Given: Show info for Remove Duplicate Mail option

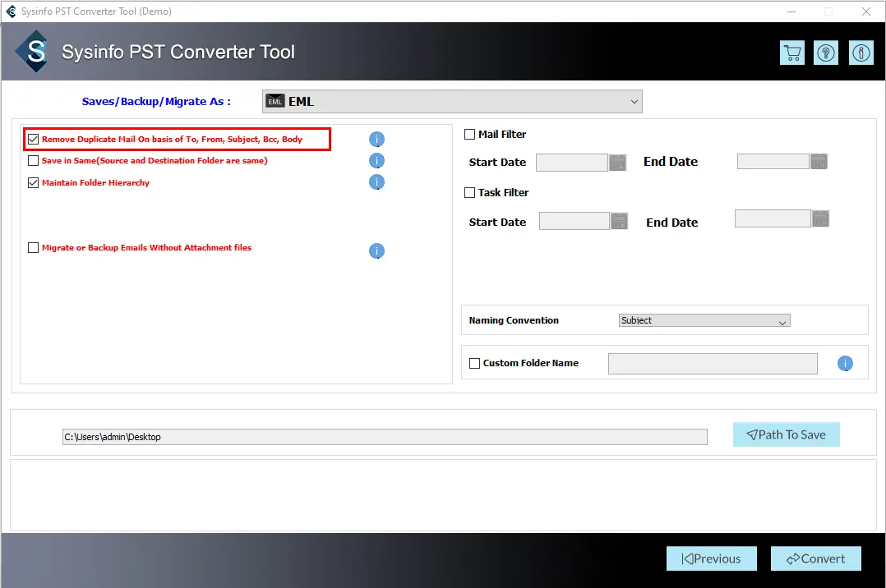Looking at the screenshot, I should [376, 140].
